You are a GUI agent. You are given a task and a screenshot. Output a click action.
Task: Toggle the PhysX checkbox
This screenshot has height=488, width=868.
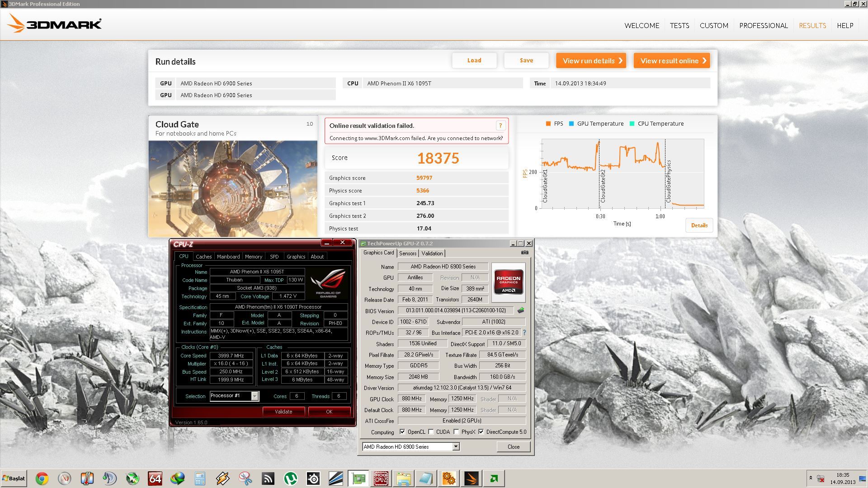(456, 432)
